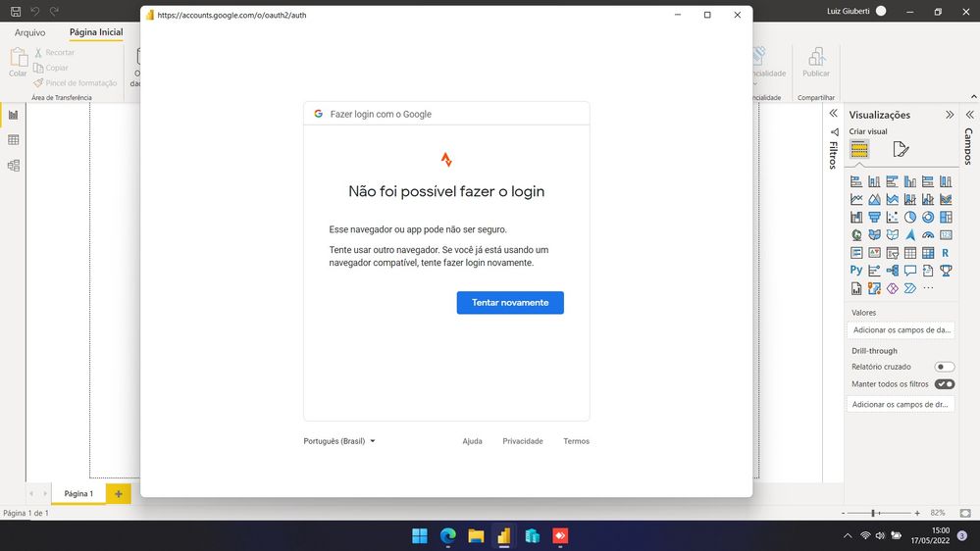Select the Página Inicial ribbon tab
The width and height of the screenshot is (980, 551).
click(x=96, y=31)
